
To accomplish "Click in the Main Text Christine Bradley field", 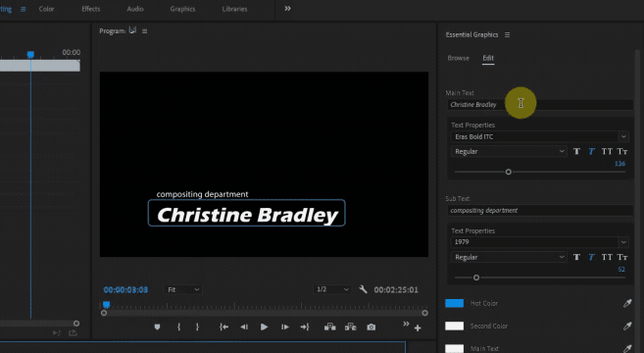I will click(x=540, y=104).
